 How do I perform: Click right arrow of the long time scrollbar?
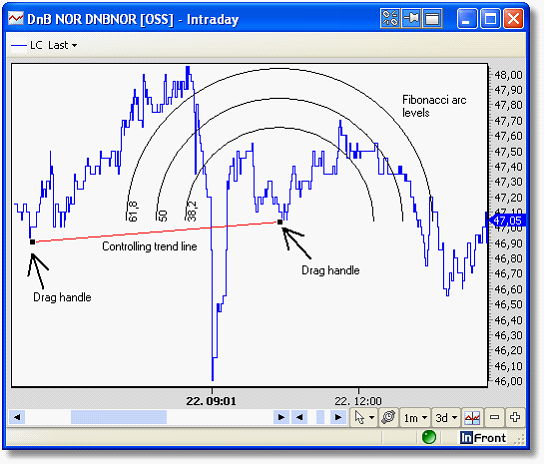(281, 417)
